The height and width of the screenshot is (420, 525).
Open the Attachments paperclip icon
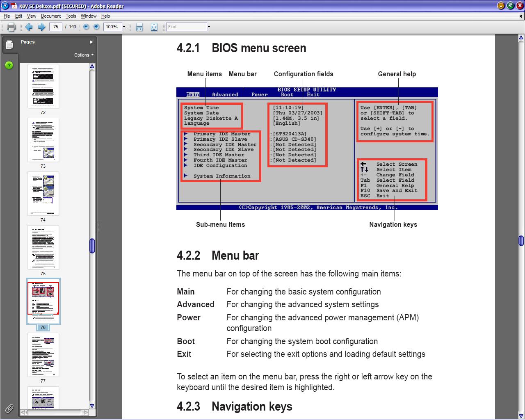coord(9,408)
